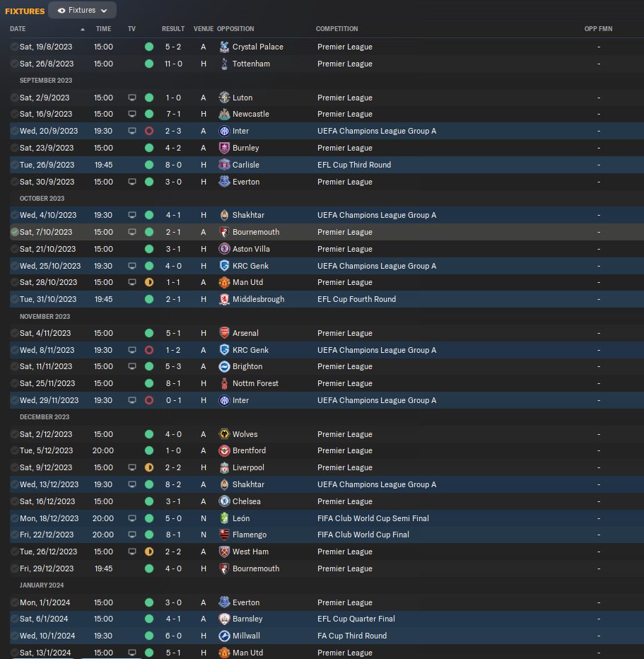Sort by the OPP FMN column header

click(x=598, y=28)
